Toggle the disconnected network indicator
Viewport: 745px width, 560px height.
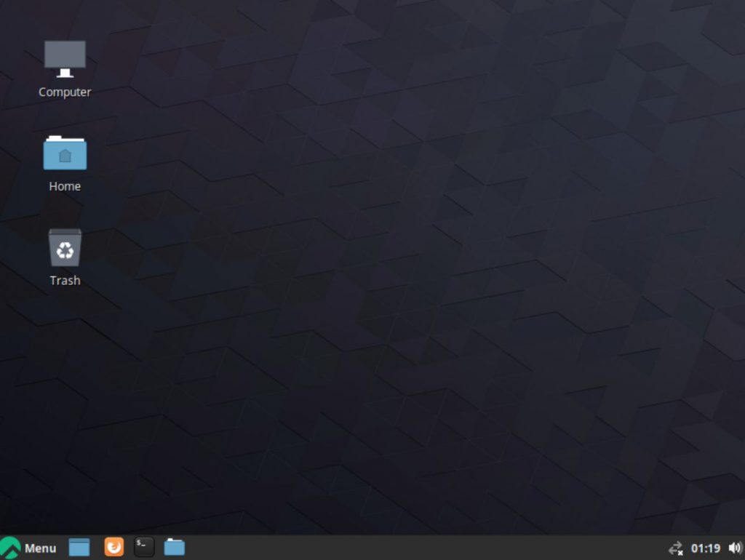(x=676, y=548)
